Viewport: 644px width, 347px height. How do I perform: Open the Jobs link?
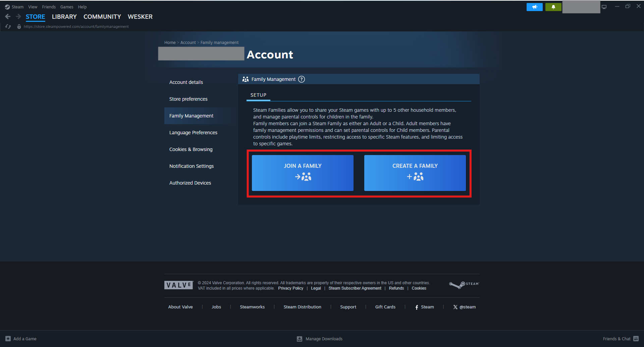[x=216, y=307]
